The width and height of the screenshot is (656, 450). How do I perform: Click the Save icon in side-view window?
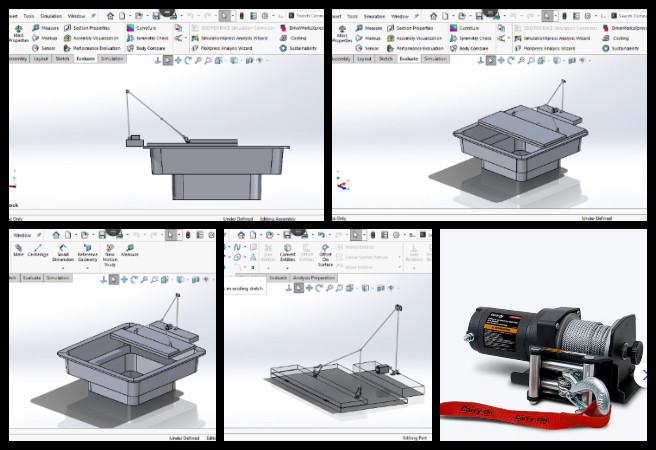[x=156, y=16]
